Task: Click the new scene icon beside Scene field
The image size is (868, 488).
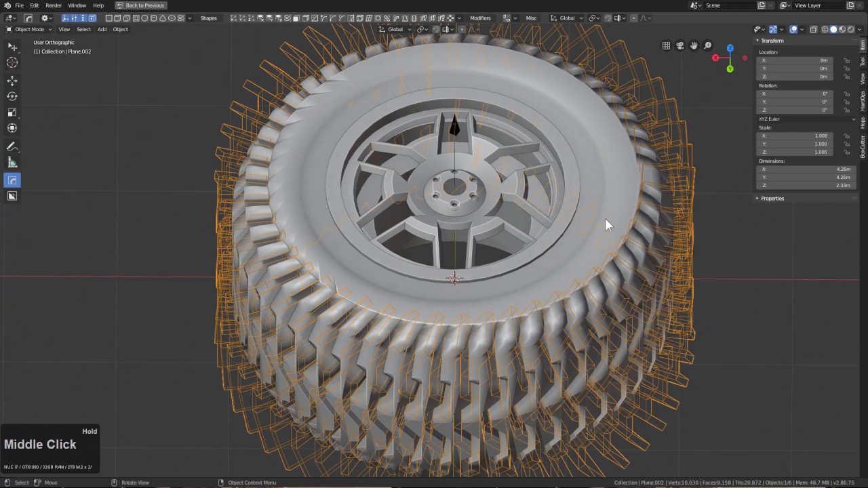Action: [x=762, y=5]
